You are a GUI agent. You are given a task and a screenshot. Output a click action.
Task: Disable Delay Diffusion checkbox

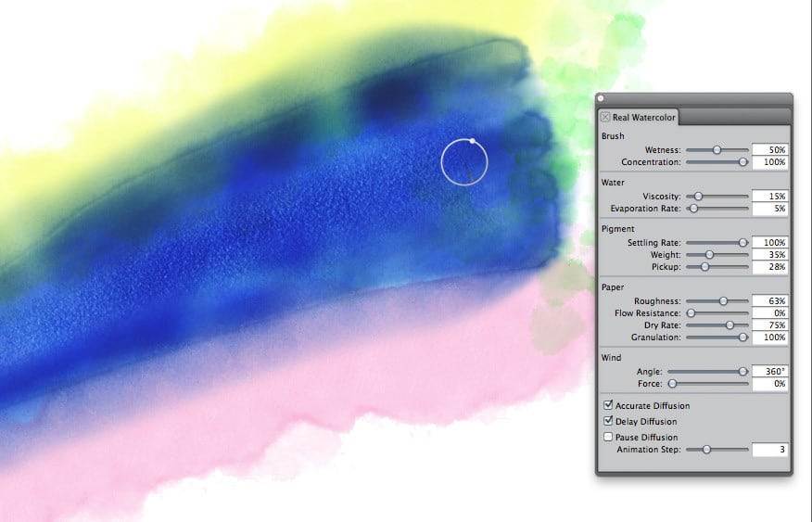click(x=608, y=421)
